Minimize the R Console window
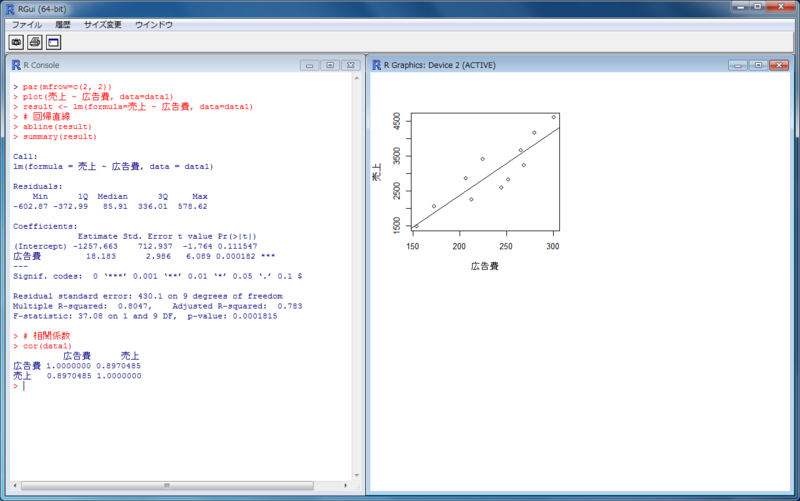The image size is (800, 501). click(x=309, y=65)
